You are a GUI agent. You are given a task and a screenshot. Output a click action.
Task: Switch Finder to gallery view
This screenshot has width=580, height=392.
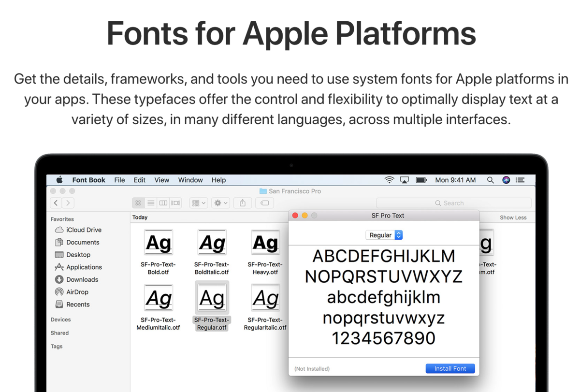[x=175, y=203]
